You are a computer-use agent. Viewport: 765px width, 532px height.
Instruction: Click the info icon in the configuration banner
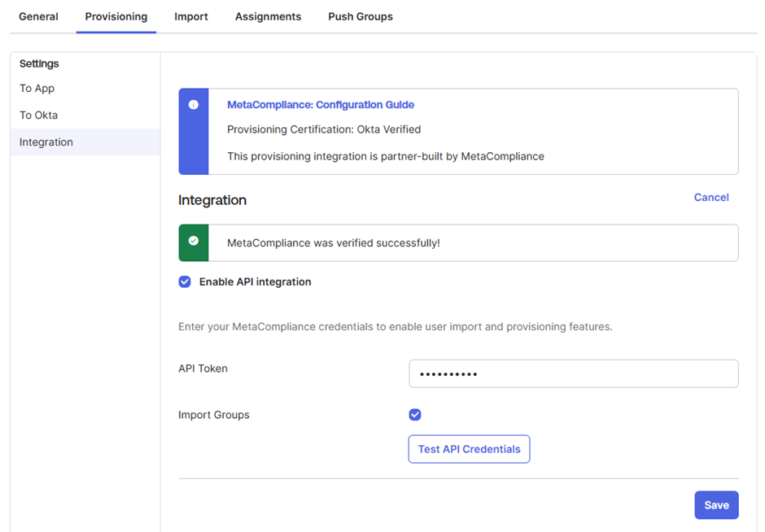(194, 105)
